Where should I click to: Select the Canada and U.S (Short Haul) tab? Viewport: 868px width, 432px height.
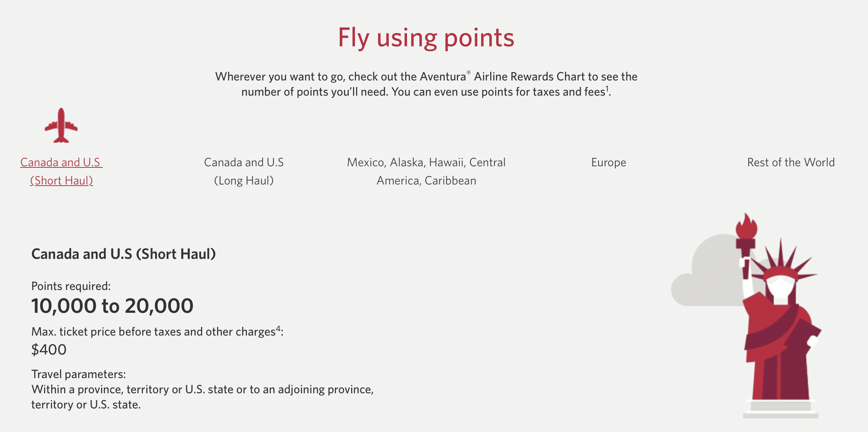[x=61, y=171]
